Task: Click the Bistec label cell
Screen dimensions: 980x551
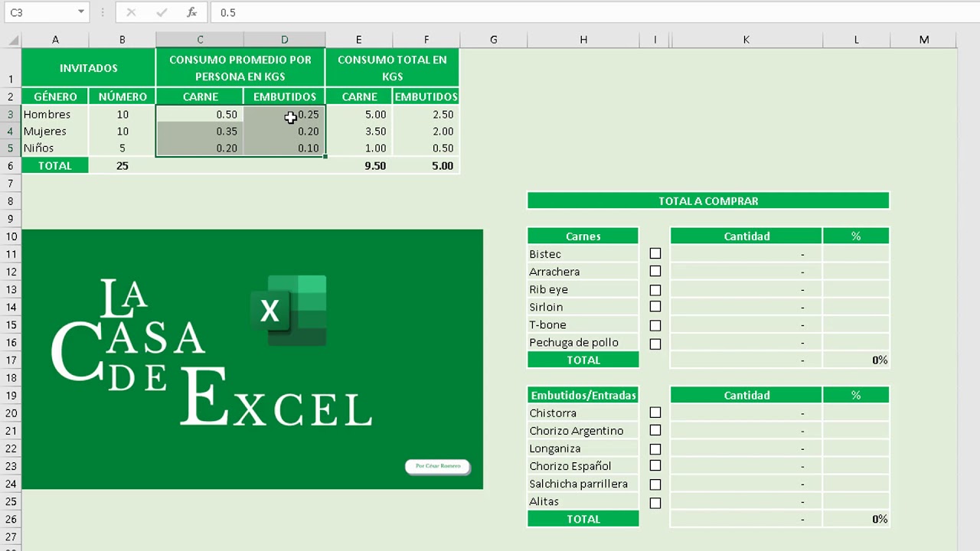Action: [583, 254]
